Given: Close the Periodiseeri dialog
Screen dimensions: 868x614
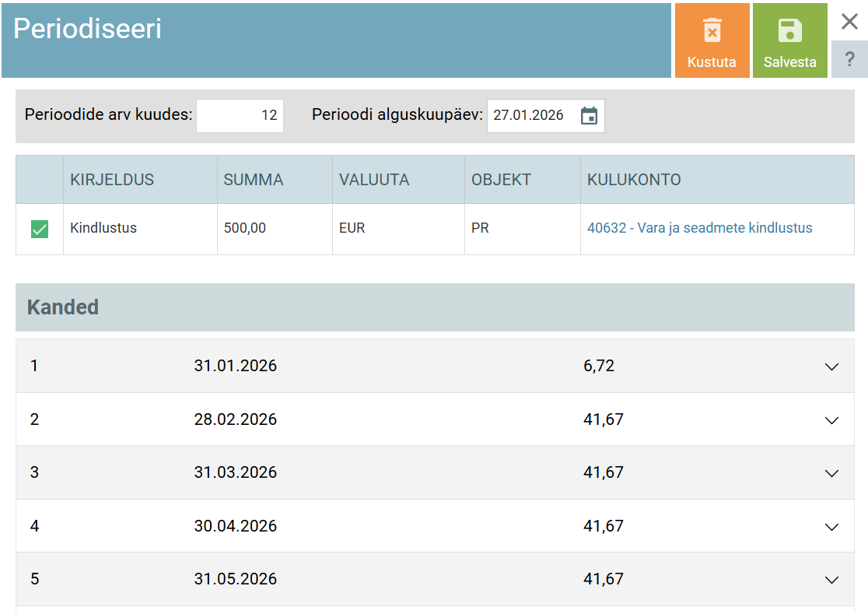Looking at the screenshot, I should 849,22.
